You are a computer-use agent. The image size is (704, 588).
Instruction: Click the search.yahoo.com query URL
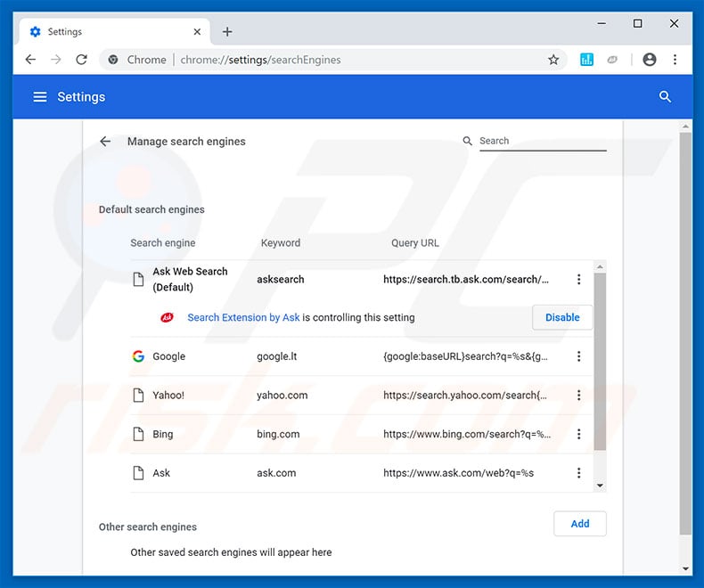pyautogui.click(x=465, y=395)
